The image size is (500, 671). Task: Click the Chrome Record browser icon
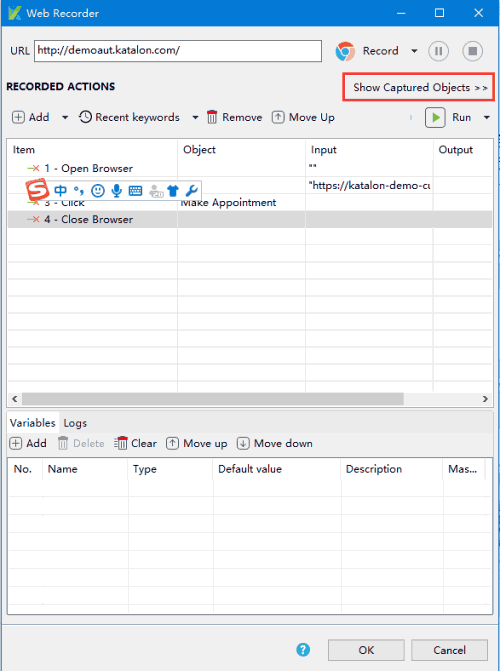[x=345, y=51]
